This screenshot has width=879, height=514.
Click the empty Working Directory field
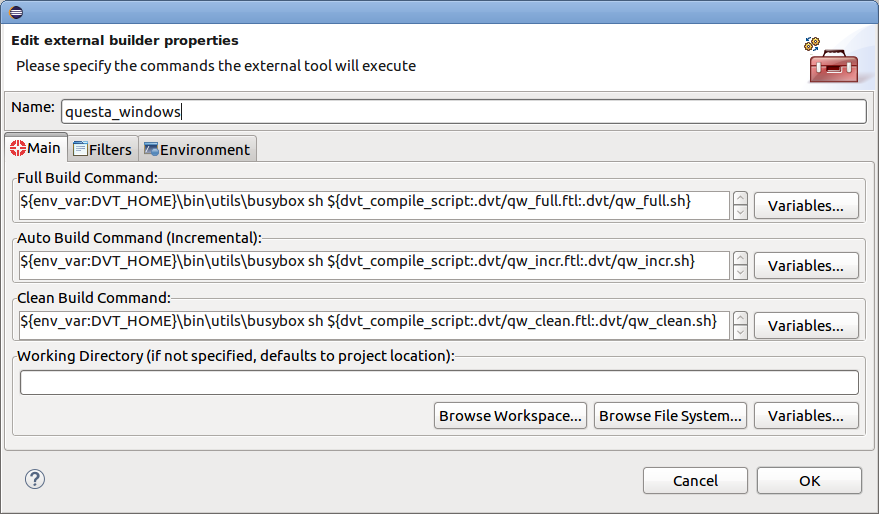click(x=440, y=382)
